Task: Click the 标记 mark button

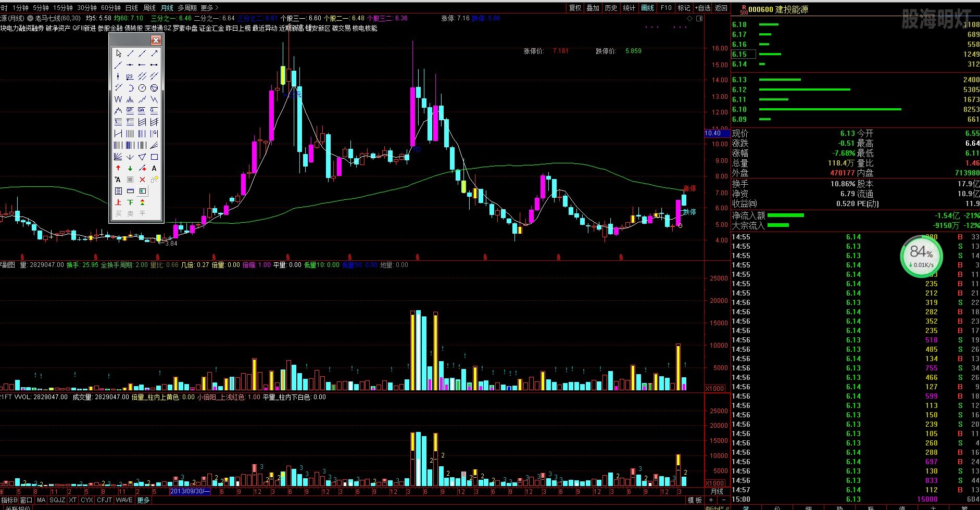Action: (x=684, y=8)
